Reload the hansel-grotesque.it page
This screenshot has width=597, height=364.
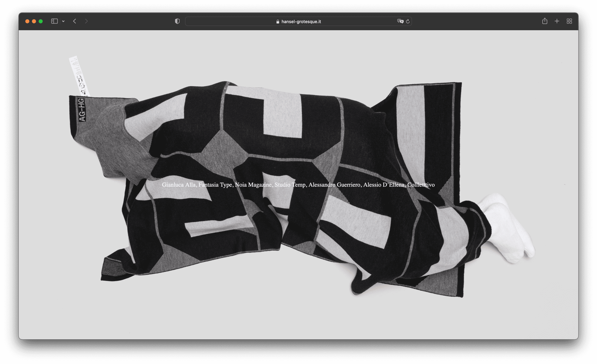[x=408, y=21]
